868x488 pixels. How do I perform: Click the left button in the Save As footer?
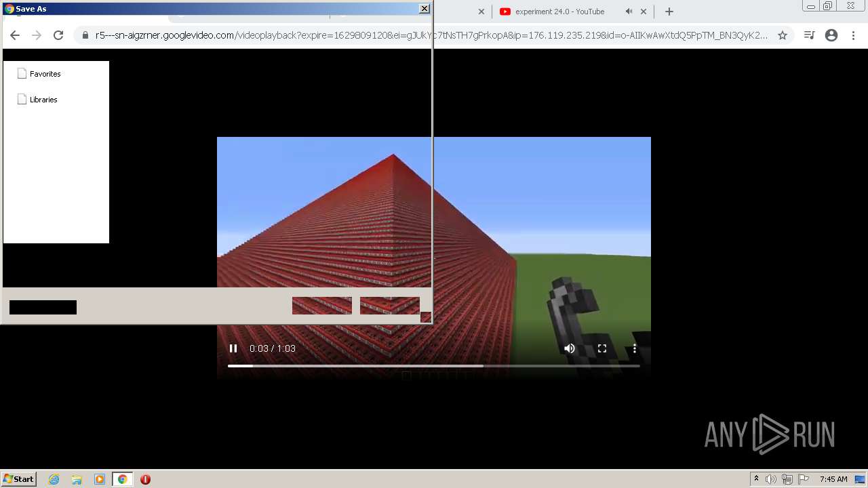coord(322,306)
